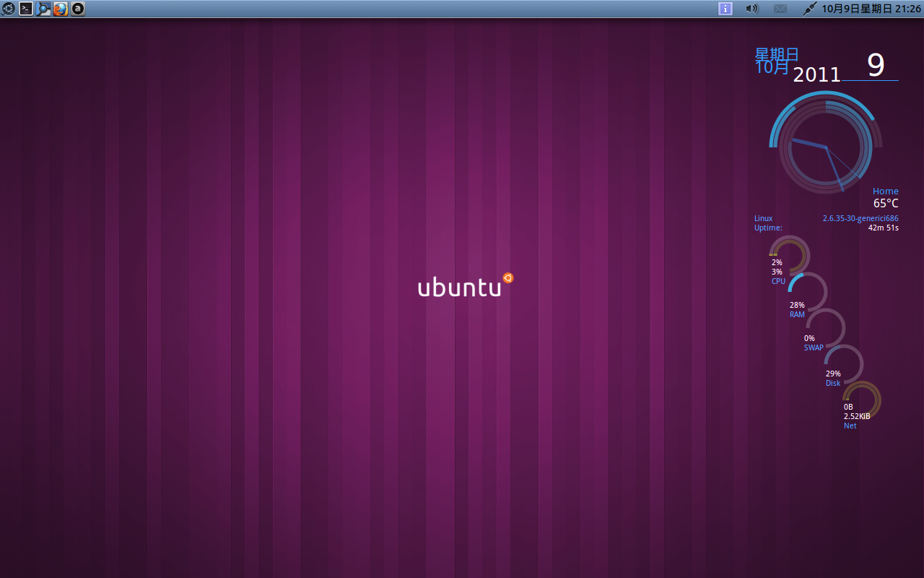Open the panel clock showing 21:26
924x578 pixels.
871,9
